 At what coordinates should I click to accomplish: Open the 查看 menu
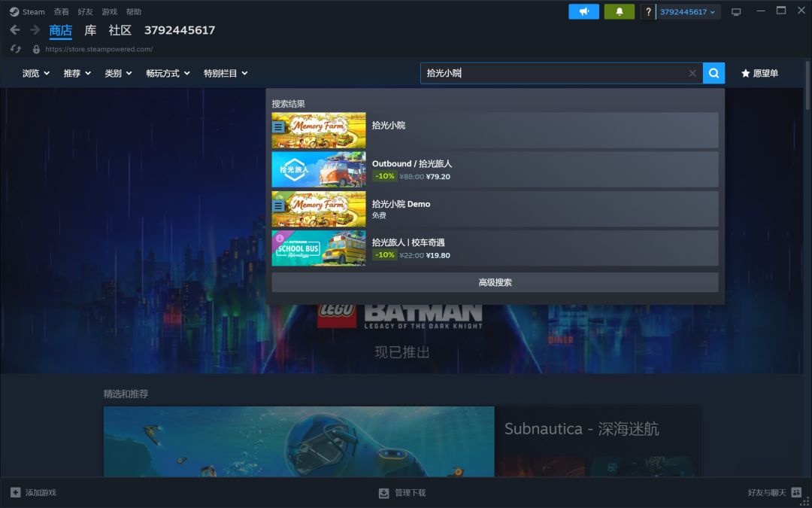[61, 11]
